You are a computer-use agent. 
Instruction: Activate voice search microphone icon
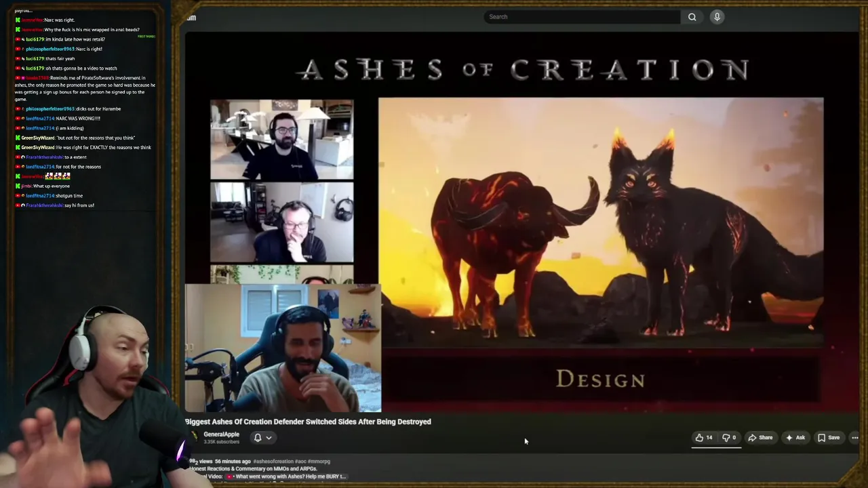pos(717,17)
